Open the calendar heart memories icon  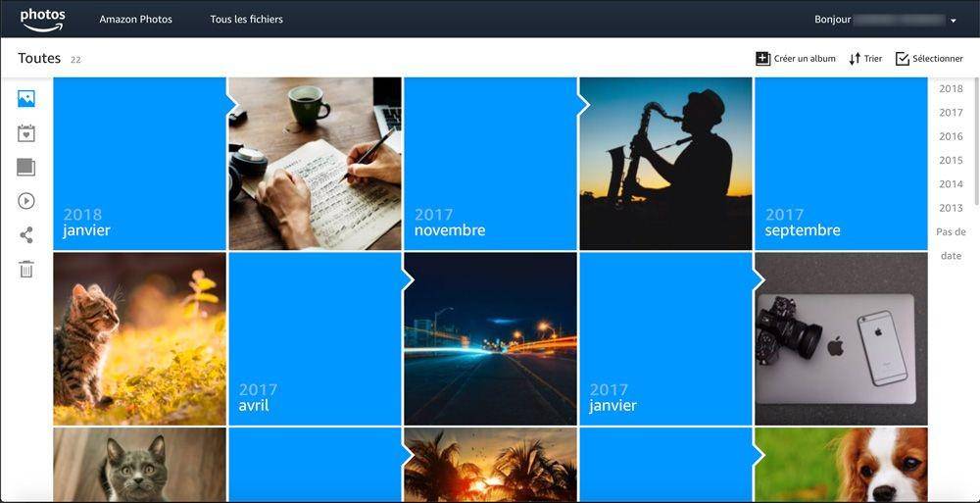26,133
